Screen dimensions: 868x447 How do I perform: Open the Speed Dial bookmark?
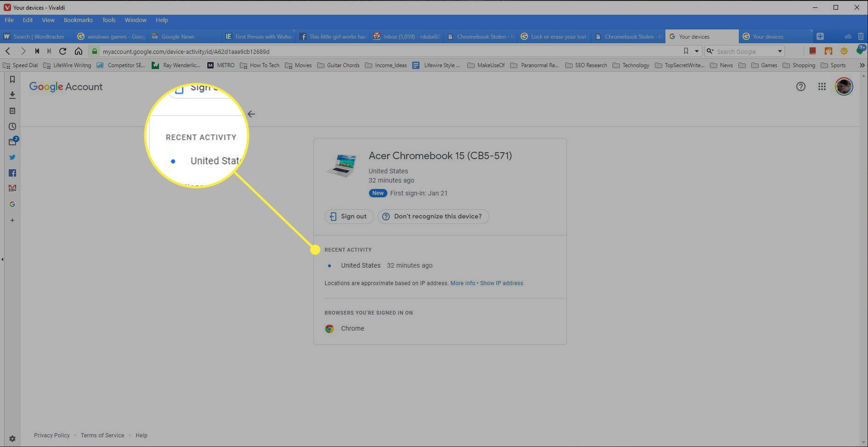[20, 65]
